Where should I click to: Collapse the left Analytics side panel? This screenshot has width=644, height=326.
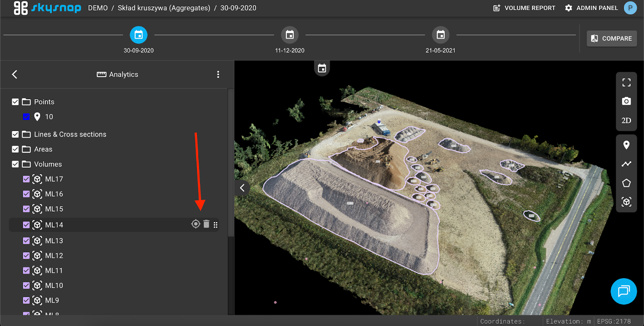click(x=242, y=188)
